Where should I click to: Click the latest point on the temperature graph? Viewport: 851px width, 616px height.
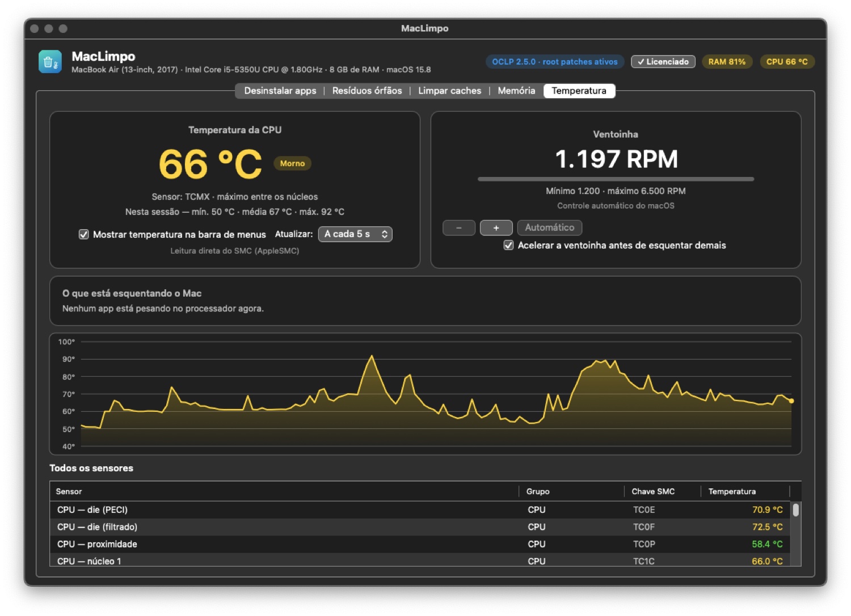[791, 401]
